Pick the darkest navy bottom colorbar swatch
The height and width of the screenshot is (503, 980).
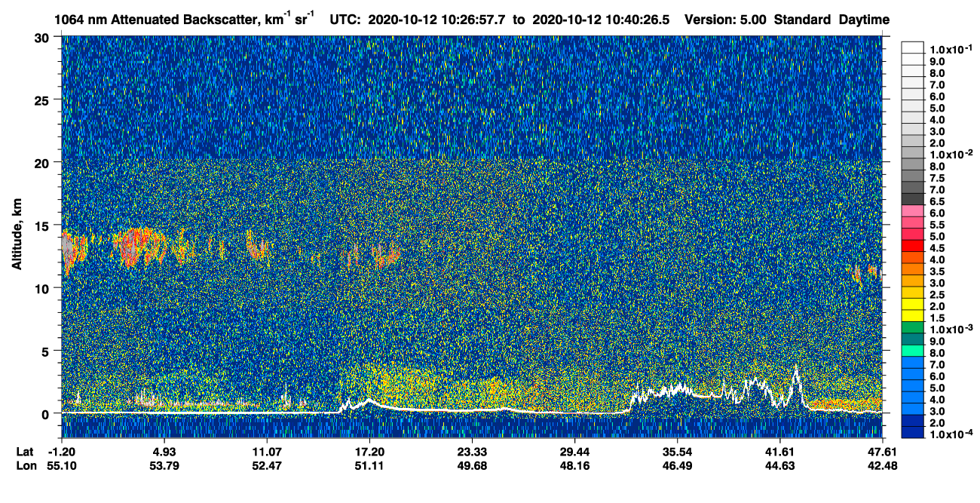913,433
